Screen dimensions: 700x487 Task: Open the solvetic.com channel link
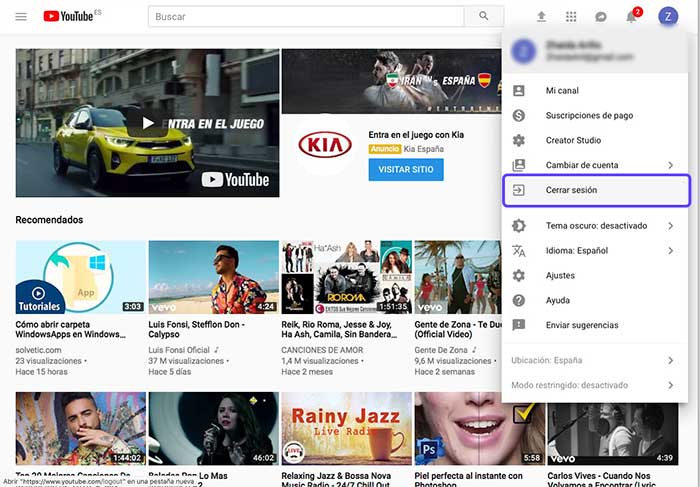[x=38, y=350]
